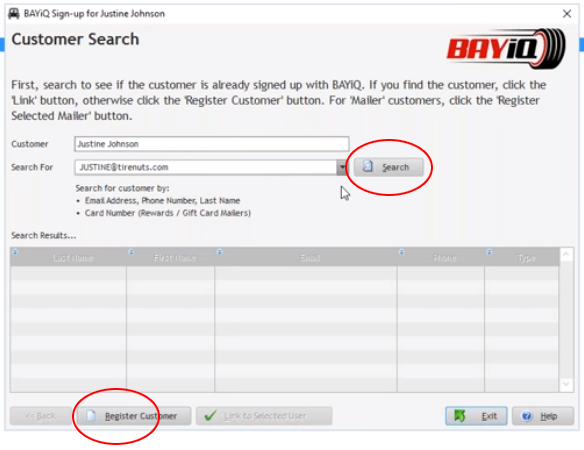The width and height of the screenshot is (584, 450).
Task: Click the 'Search Results...' label
Action: click(x=44, y=235)
